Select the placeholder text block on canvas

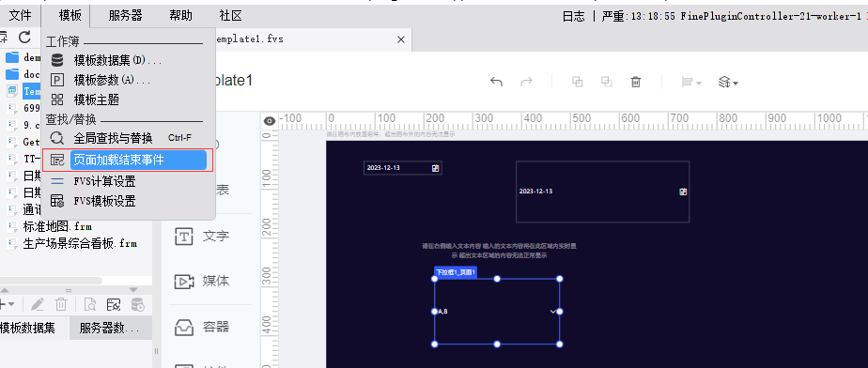[x=500, y=251]
